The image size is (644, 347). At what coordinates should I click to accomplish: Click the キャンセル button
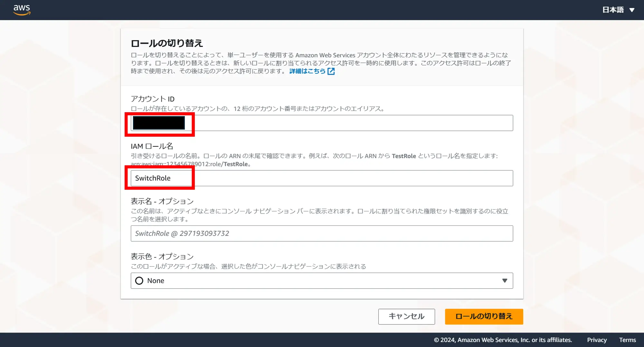pyautogui.click(x=406, y=316)
